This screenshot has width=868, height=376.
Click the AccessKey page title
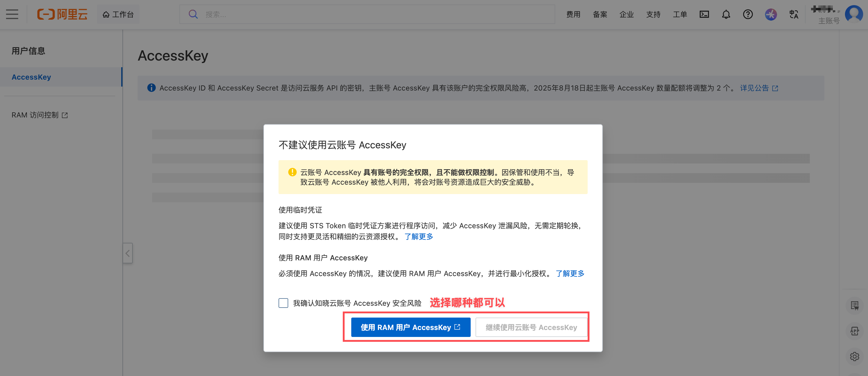[x=173, y=55]
